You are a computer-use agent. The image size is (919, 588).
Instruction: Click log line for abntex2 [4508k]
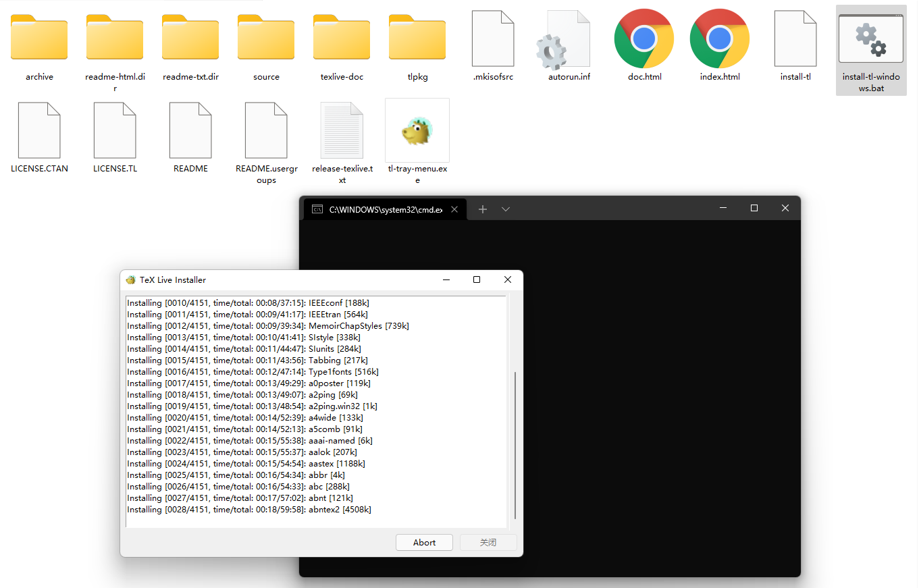click(249, 509)
